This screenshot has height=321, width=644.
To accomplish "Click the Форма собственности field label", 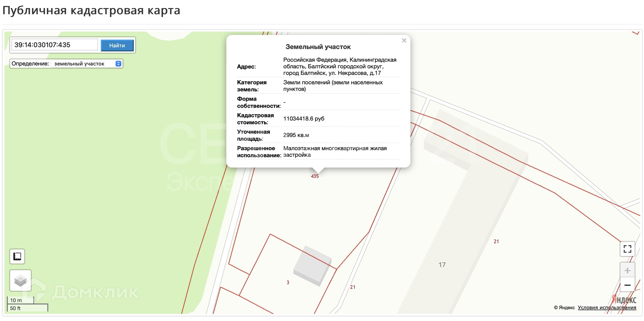I will (259, 102).
